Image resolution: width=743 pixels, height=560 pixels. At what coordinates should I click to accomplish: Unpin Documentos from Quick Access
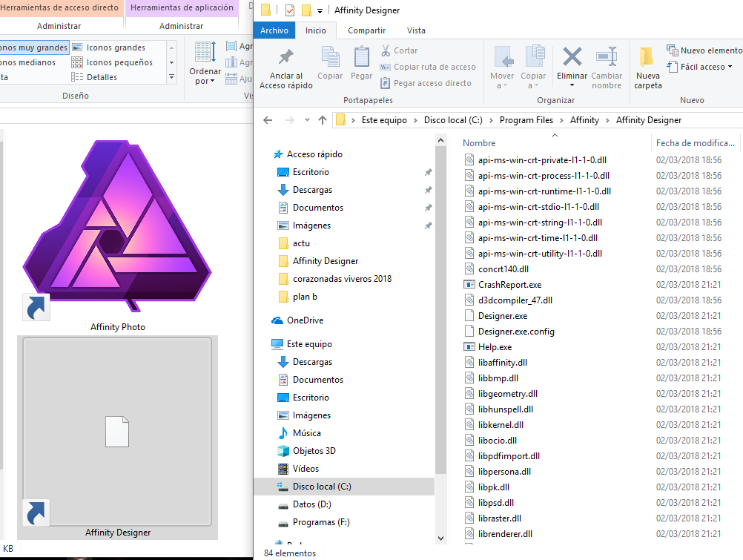click(x=428, y=207)
